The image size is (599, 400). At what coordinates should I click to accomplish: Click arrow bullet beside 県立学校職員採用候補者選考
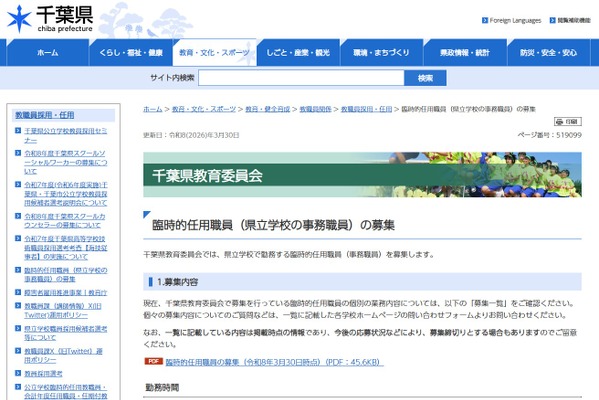(x=18, y=328)
